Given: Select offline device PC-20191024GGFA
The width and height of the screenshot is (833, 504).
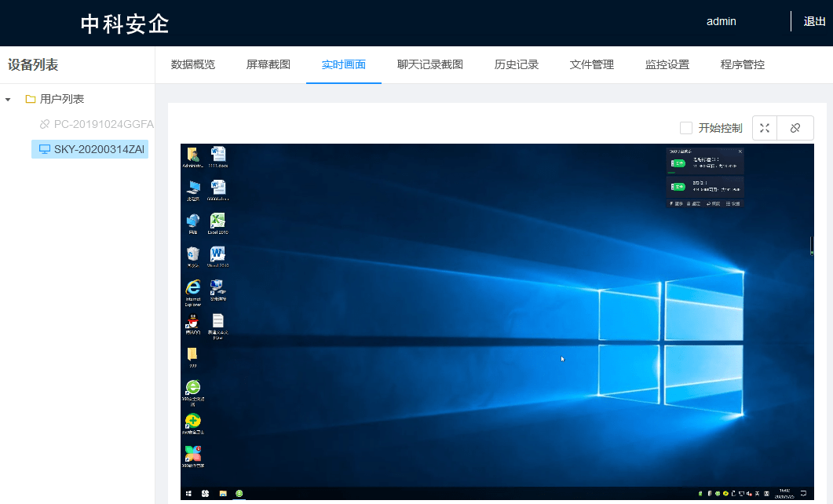Looking at the screenshot, I should coord(97,124).
